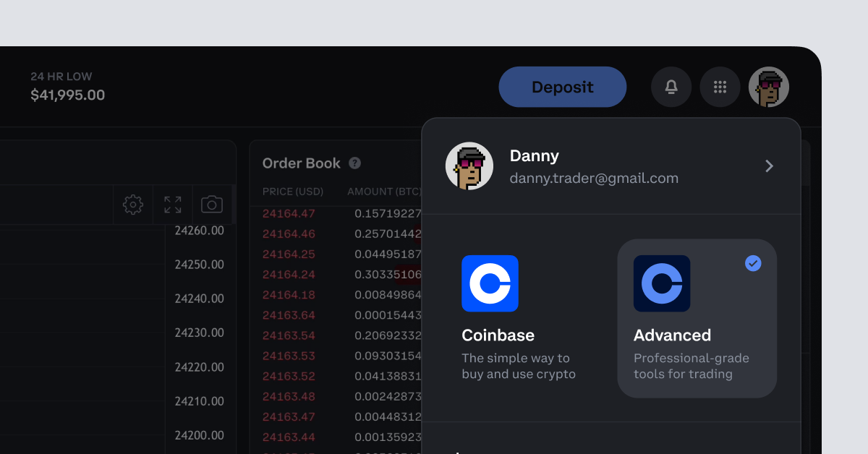Viewport: 868px width, 454px height.
Task: Open the notifications bell icon
Action: tap(671, 87)
